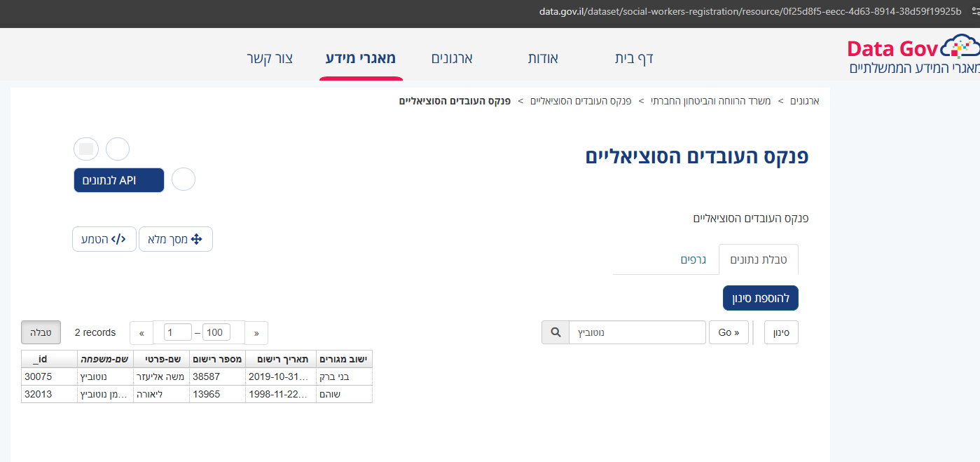Open full screen view with the arrows icon button
The image size is (980, 462).
pos(176,239)
